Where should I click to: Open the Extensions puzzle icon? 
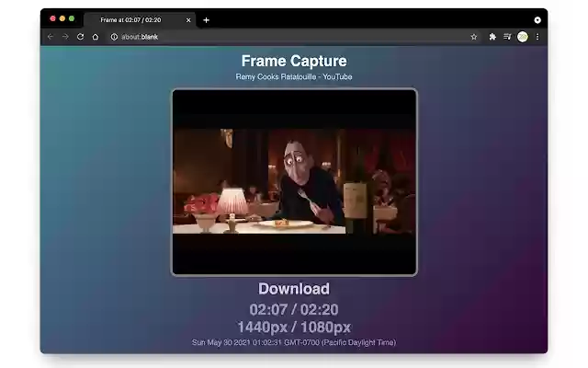[x=492, y=37]
